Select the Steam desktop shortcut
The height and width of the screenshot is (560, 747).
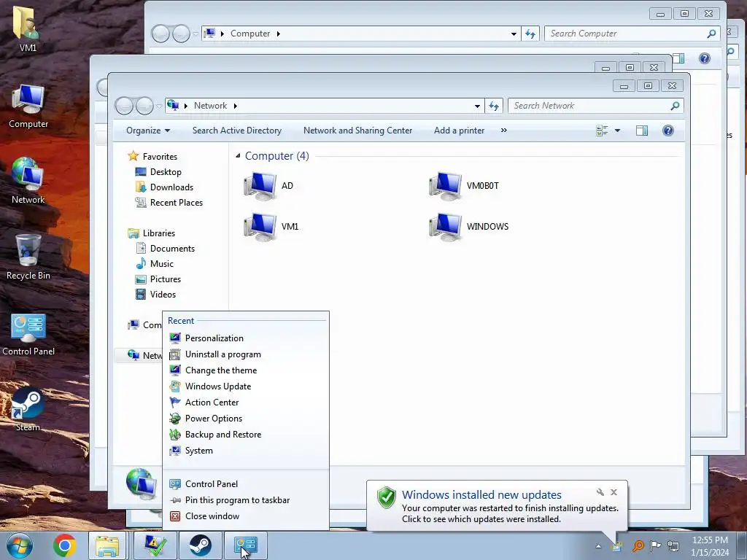pos(28,411)
